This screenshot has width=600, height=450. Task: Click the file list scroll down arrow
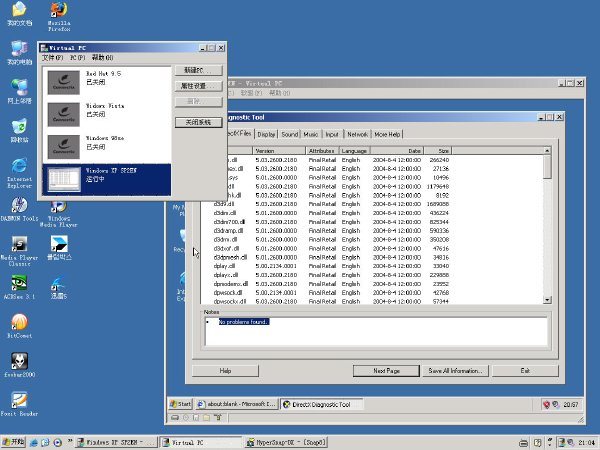pos(547,300)
